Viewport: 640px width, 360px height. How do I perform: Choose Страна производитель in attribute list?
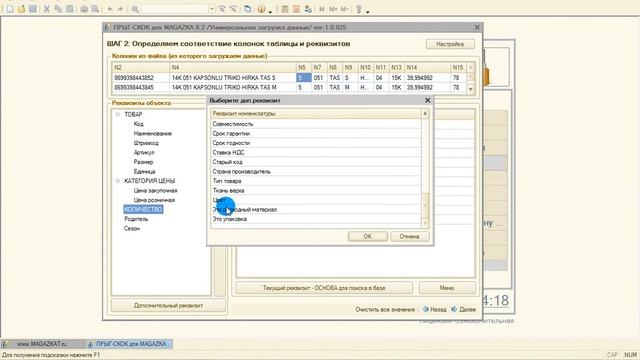(x=316, y=171)
